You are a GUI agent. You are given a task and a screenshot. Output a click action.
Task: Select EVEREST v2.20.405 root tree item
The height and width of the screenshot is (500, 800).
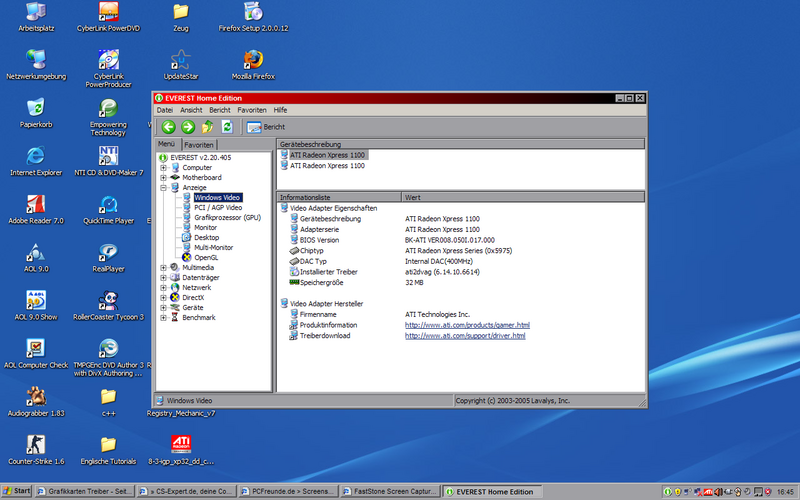[x=201, y=158]
